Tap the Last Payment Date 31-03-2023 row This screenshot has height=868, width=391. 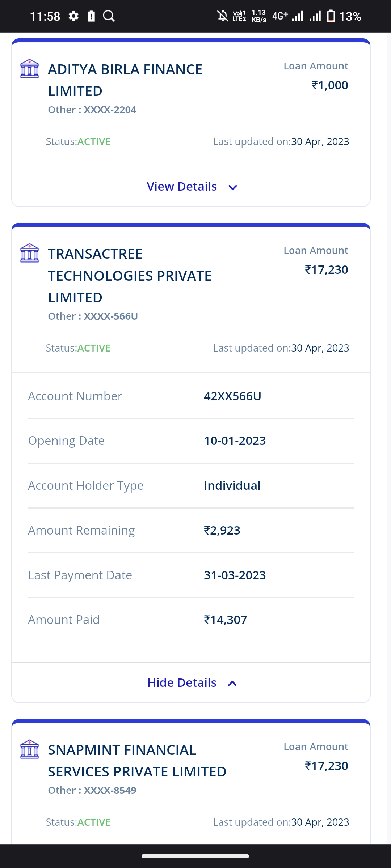tap(191, 575)
